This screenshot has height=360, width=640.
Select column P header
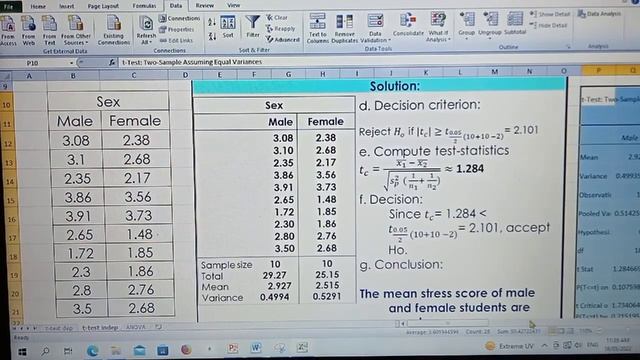point(598,70)
